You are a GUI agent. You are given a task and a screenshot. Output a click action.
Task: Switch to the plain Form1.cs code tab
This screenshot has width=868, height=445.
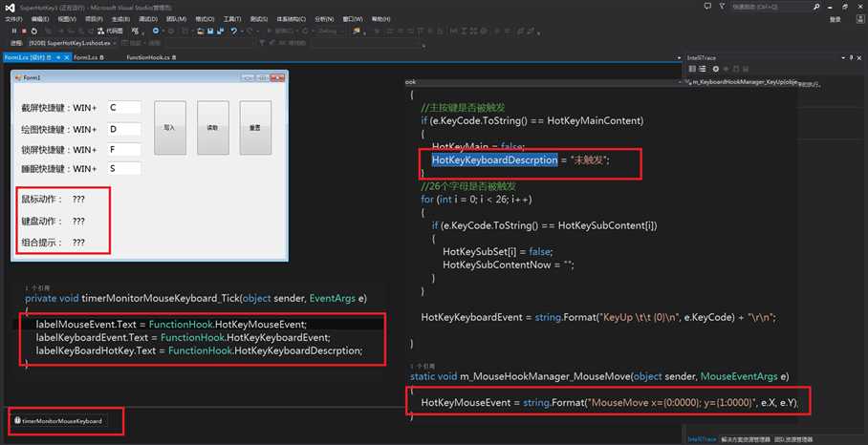(89, 57)
